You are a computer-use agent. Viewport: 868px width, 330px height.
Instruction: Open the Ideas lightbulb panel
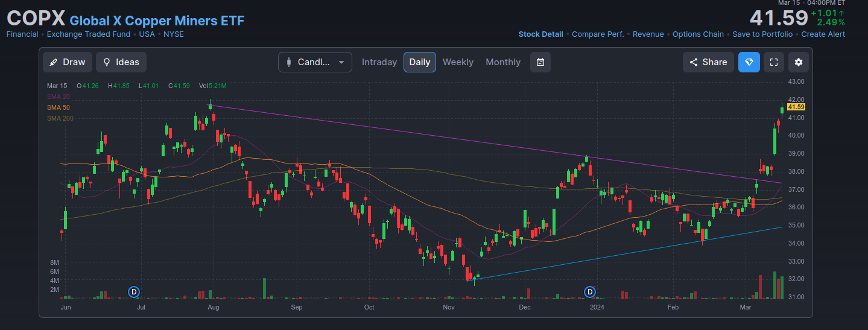tap(121, 62)
